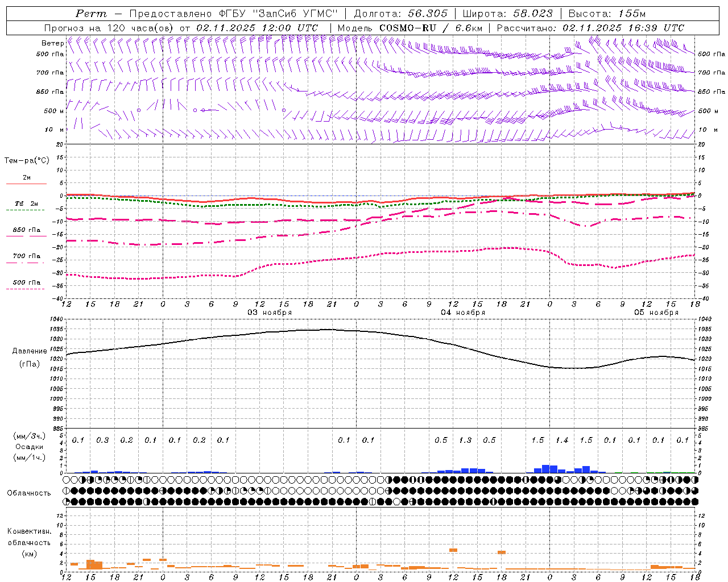Click the 'COSMO-RU / 6.6км' model label
This screenshot has width=728, height=582.
(x=431, y=28)
